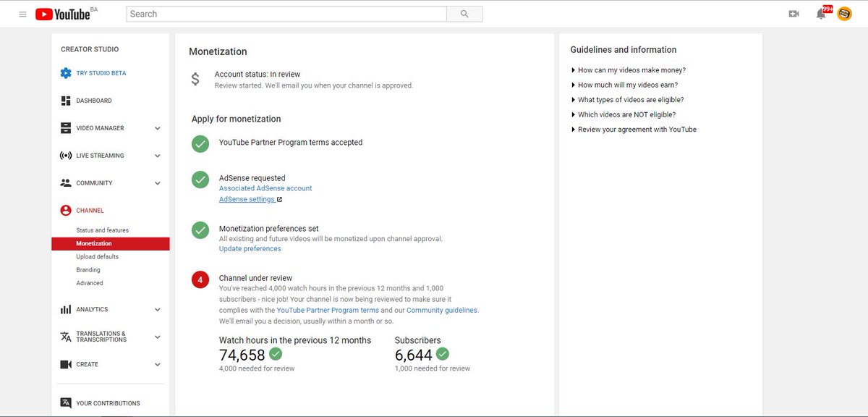Click the Community people icon

pyautogui.click(x=66, y=183)
